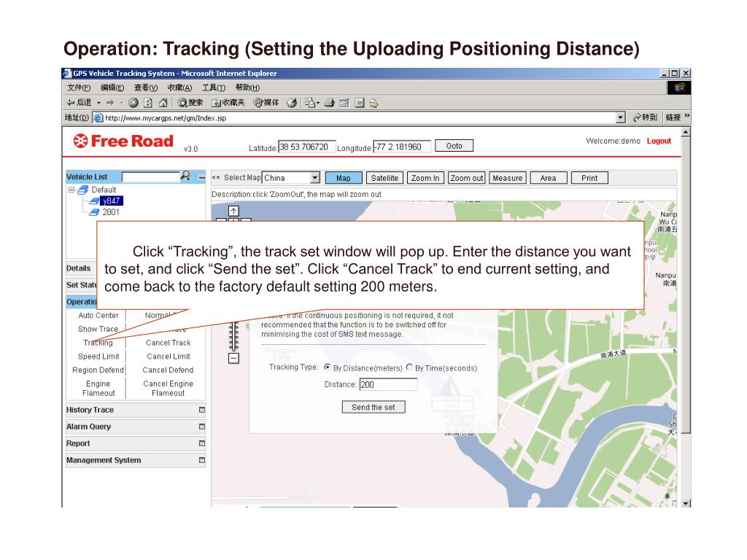Click the map pan-up arrow control
This screenshot has height=560, width=747.
point(233,211)
